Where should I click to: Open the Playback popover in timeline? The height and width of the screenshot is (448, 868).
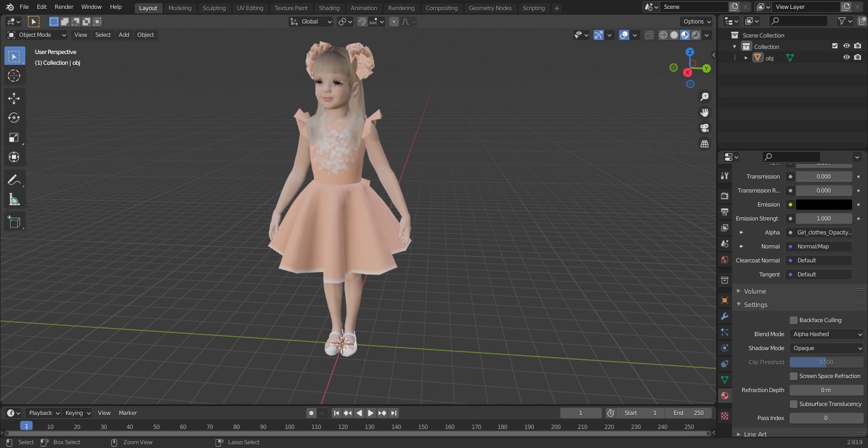point(43,413)
